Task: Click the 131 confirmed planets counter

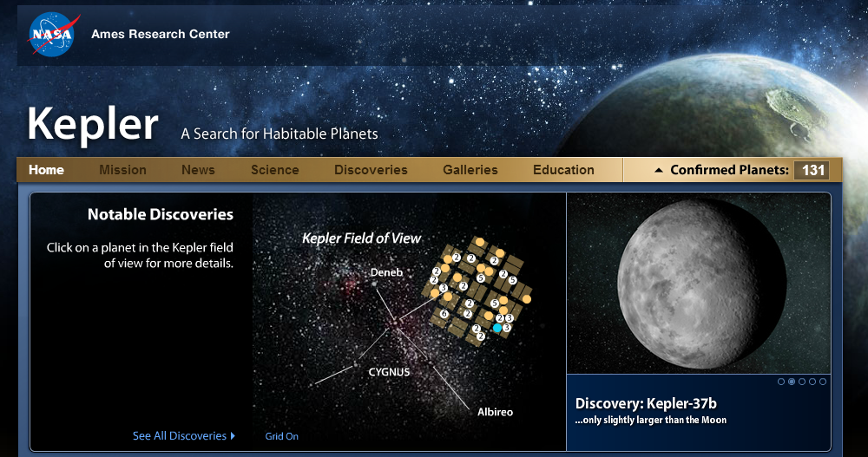Action: [812, 170]
